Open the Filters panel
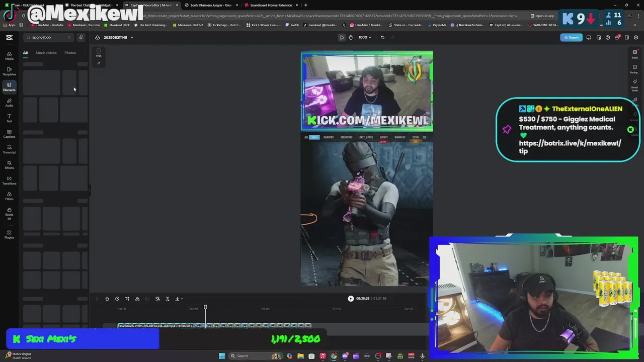This screenshot has height=362, width=644. 9,196
